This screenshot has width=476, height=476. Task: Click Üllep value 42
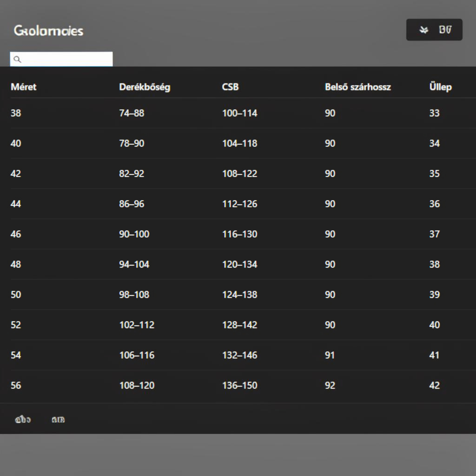[434, 385]
